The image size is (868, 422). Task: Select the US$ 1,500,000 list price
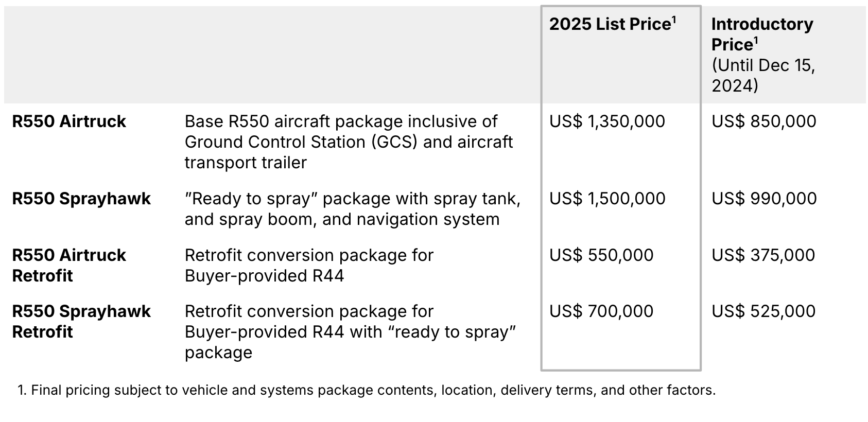pos(607,199)
